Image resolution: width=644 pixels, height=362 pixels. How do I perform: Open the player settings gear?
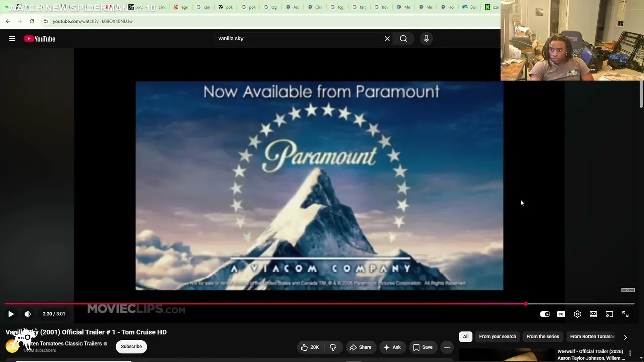click(x=577, y=314)
